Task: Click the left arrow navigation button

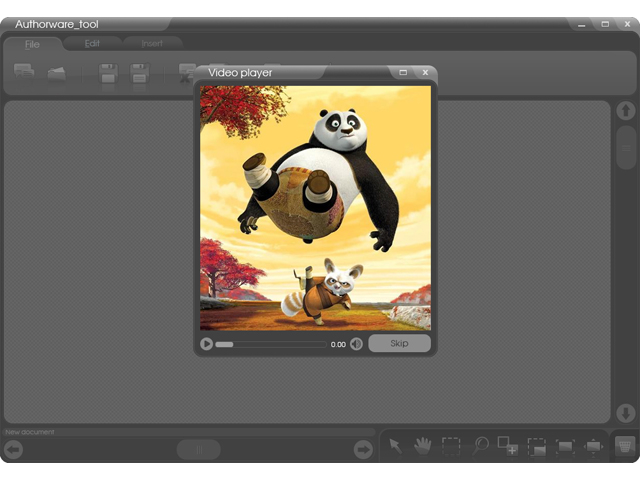Action: pos(13,450)
